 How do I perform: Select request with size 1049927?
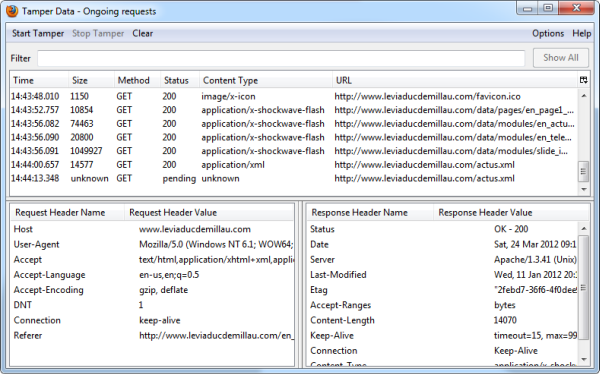[294, 151]
